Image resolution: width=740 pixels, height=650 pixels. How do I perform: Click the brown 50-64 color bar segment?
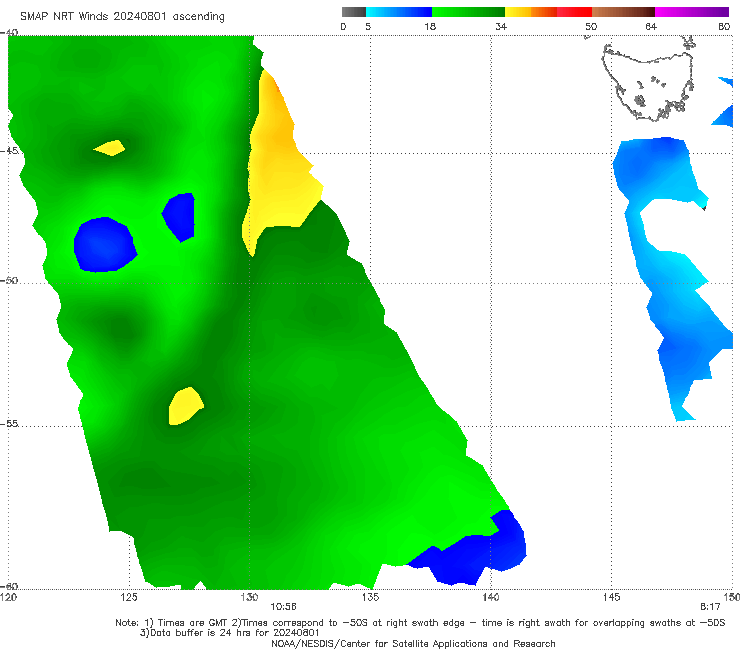point(623,12)
